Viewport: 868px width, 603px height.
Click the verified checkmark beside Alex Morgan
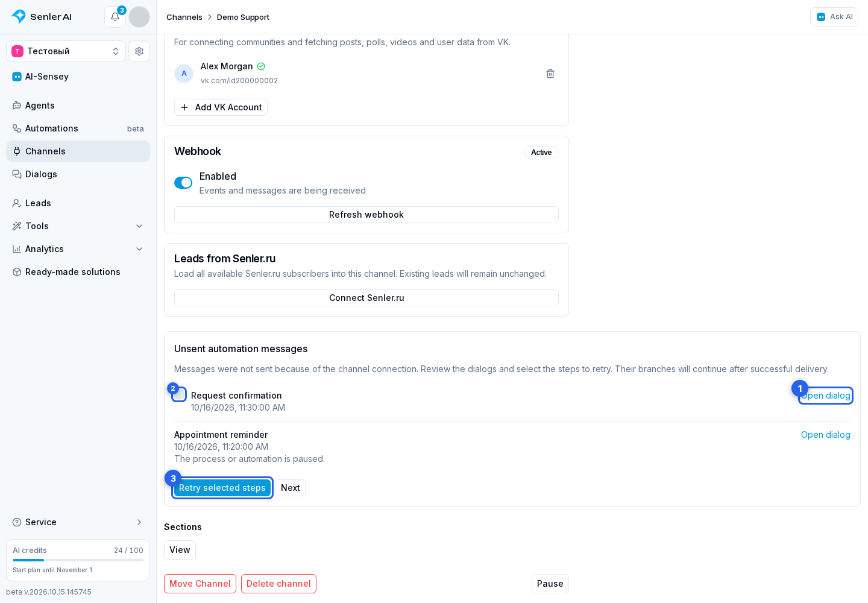(x=261, y=66)
